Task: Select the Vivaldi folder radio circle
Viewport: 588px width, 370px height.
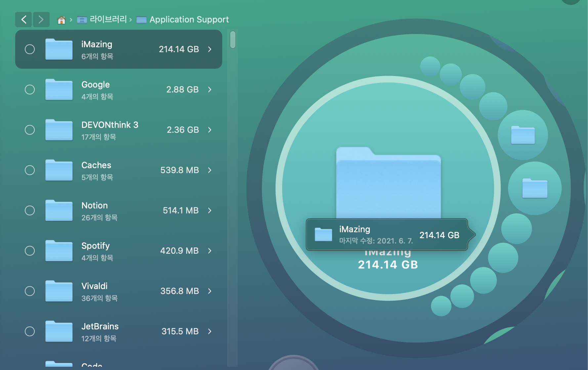Action: [30, 291]
